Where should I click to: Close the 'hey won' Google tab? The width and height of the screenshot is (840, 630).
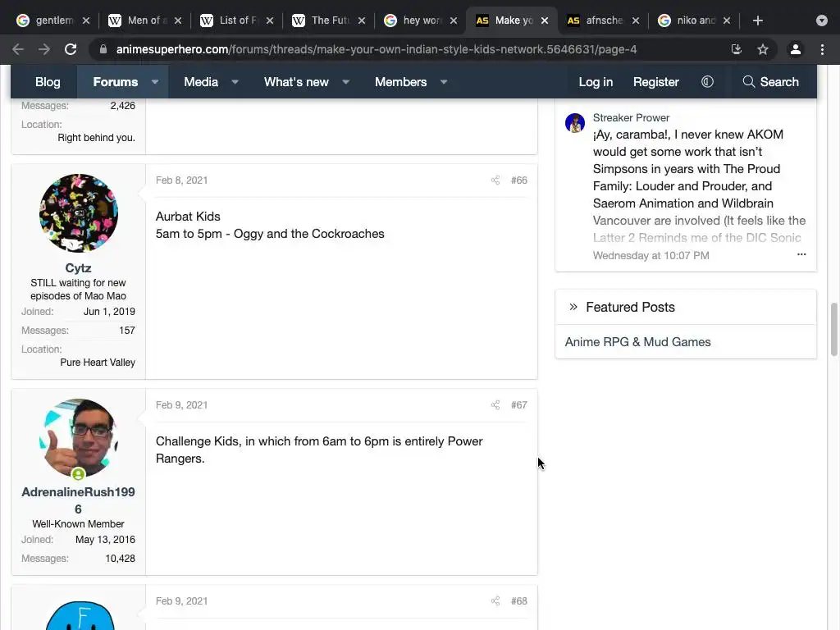(x=454, y=21)
